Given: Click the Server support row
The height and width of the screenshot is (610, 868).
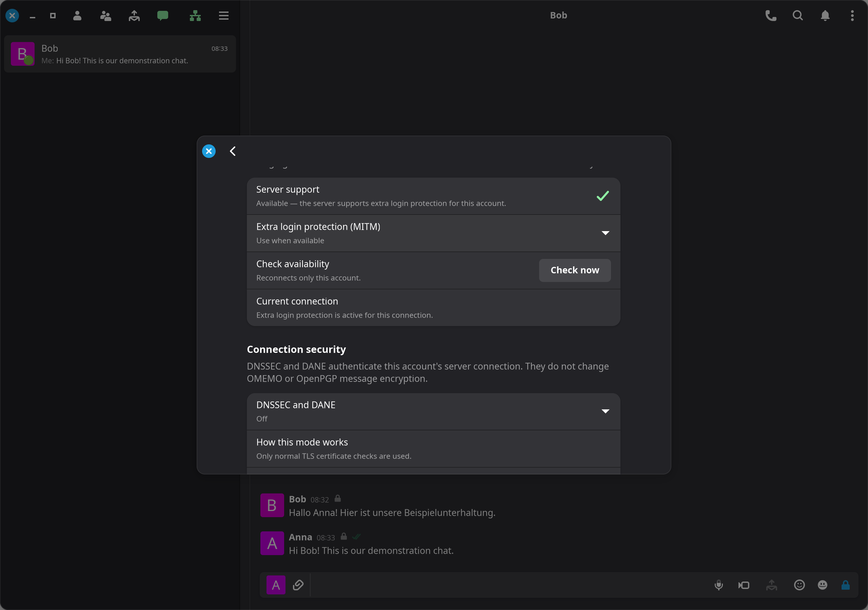Looking at the screenshot, I should tap(433, 196).
